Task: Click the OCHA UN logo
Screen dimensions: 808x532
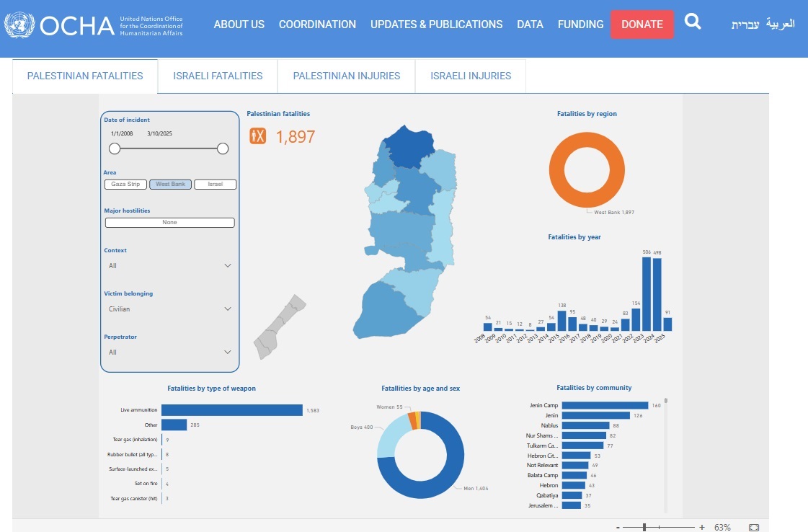Action: pos(94,25)
